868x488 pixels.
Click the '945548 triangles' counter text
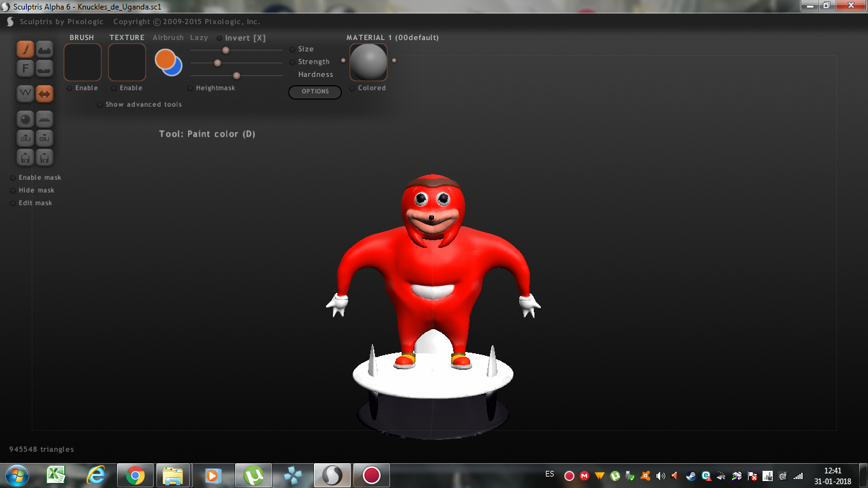point(41,449)
